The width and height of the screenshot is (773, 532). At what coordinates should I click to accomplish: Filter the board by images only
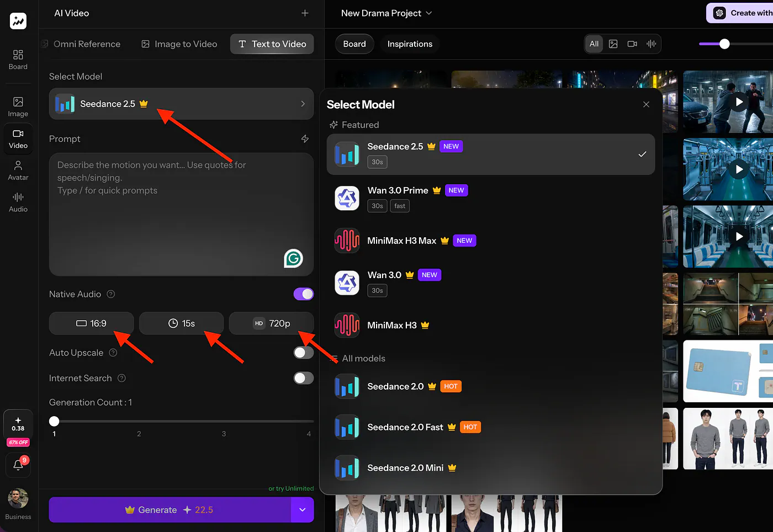tap(613, 44)
